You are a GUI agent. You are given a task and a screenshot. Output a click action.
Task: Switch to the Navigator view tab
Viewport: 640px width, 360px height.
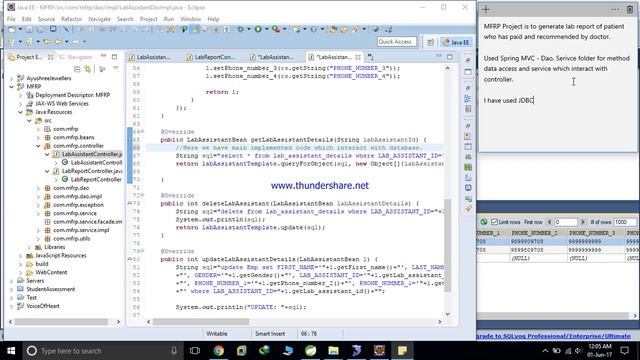[x=76, y=57]
